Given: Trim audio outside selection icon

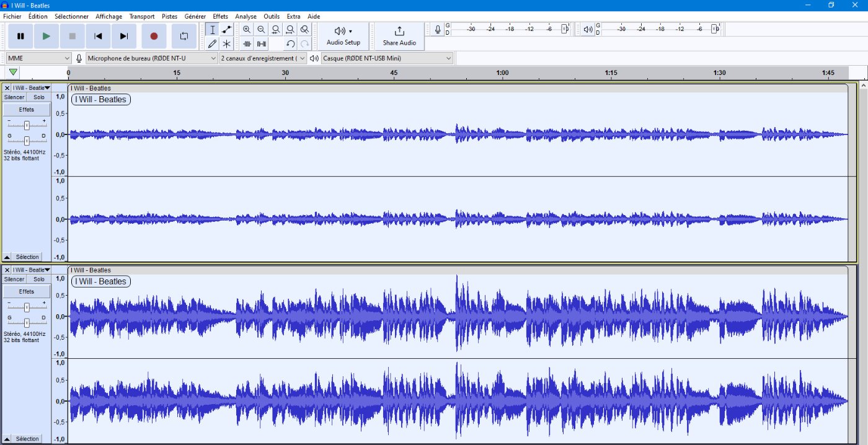Looking at the screenshot, I should coord(247,43).
